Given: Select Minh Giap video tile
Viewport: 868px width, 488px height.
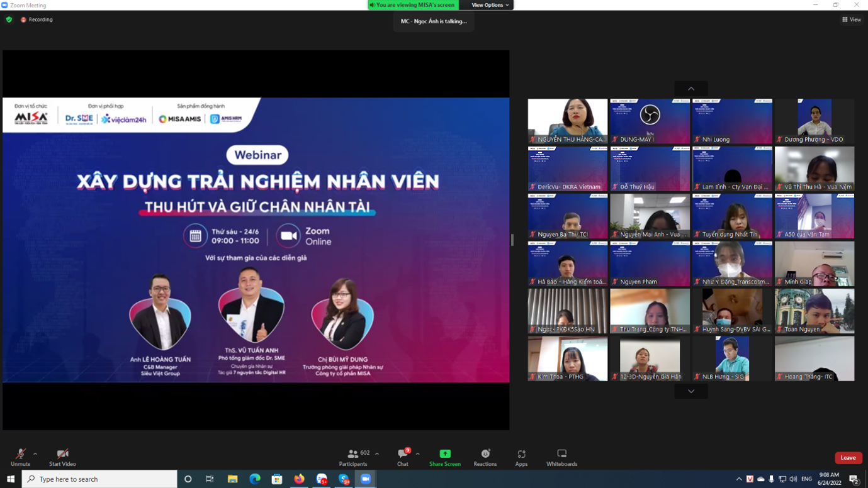Looking at the screenshot, I should (814, 263).
